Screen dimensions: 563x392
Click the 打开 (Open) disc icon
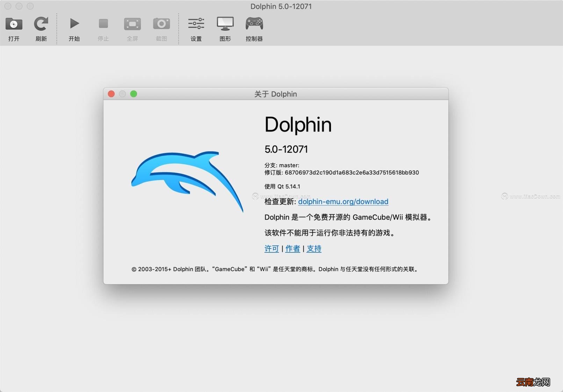click(14, 24)
